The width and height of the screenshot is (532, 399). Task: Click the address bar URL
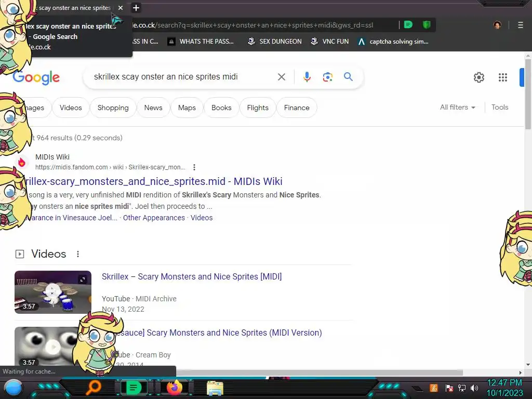[253, 25]
